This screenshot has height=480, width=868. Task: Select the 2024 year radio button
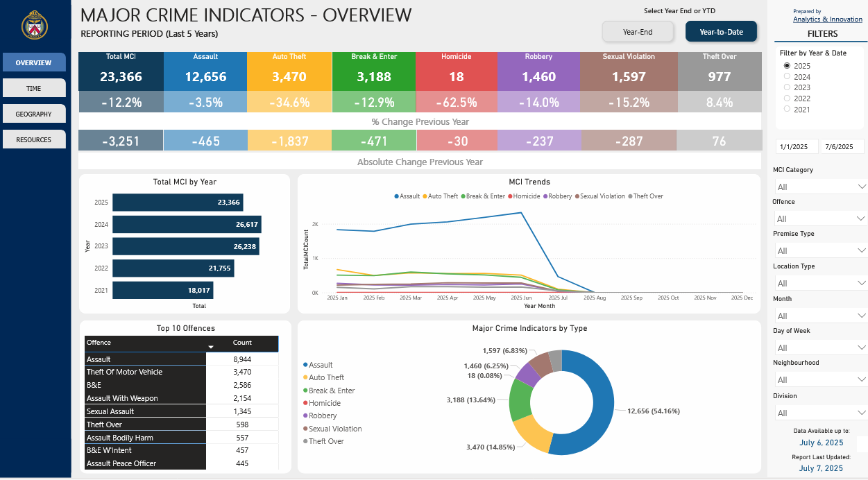pos(787,77)
